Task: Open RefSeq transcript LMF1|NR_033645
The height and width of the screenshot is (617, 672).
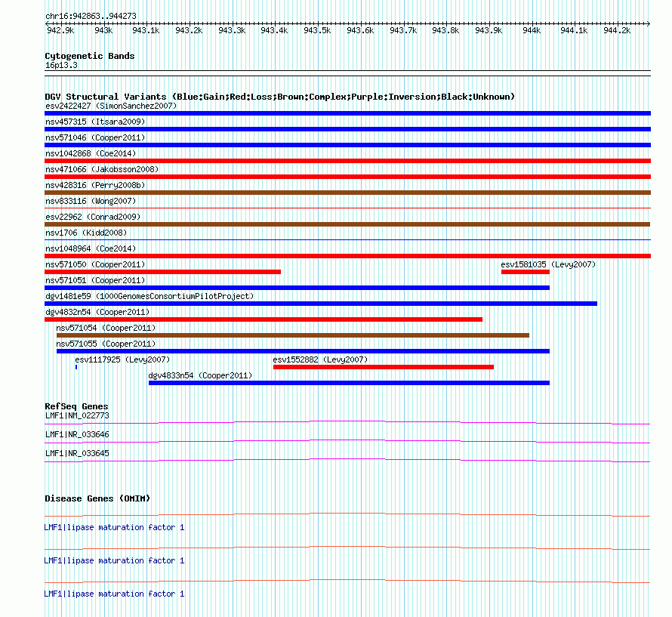Action: tap(77, 453)
